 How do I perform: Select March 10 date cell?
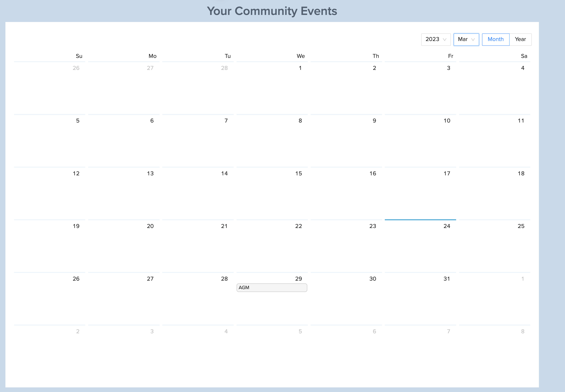(x=420, y=141)
